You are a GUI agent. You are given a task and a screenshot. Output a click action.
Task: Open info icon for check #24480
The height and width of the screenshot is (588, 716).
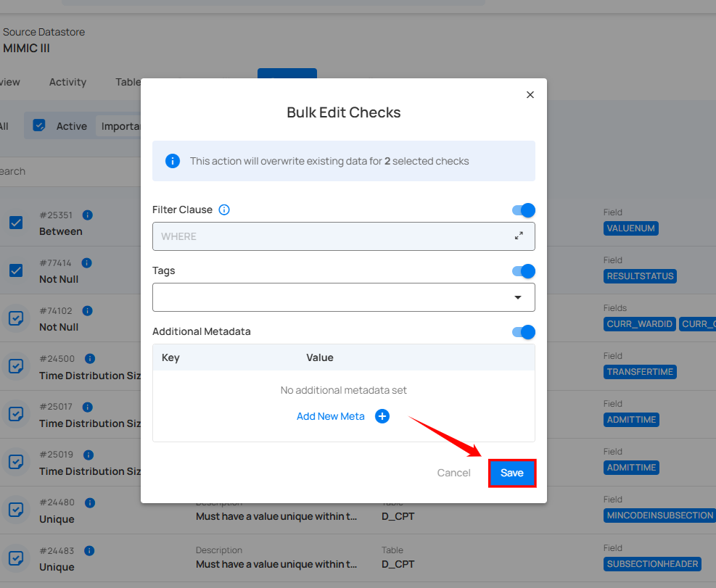click(89, 502)
